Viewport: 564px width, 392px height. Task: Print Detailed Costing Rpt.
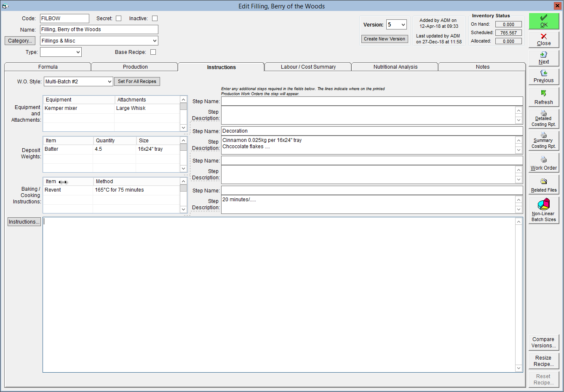click(x=544, y=119)
